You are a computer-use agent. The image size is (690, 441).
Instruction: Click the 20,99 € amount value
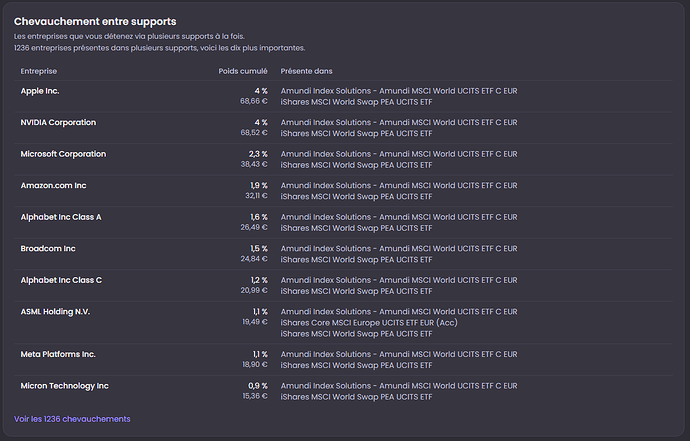pos(254,290)
